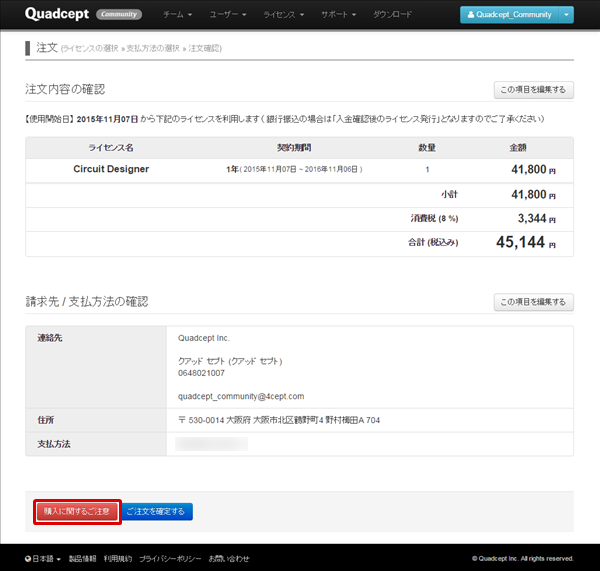Screen dimensions: 600x571
Task: Open the 製品情報 footer link
Action: [x=83, y=559]
